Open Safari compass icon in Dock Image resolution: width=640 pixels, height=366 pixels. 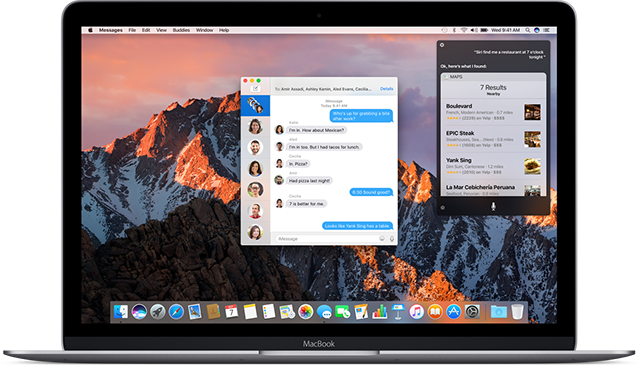click(x=176, y=312)
